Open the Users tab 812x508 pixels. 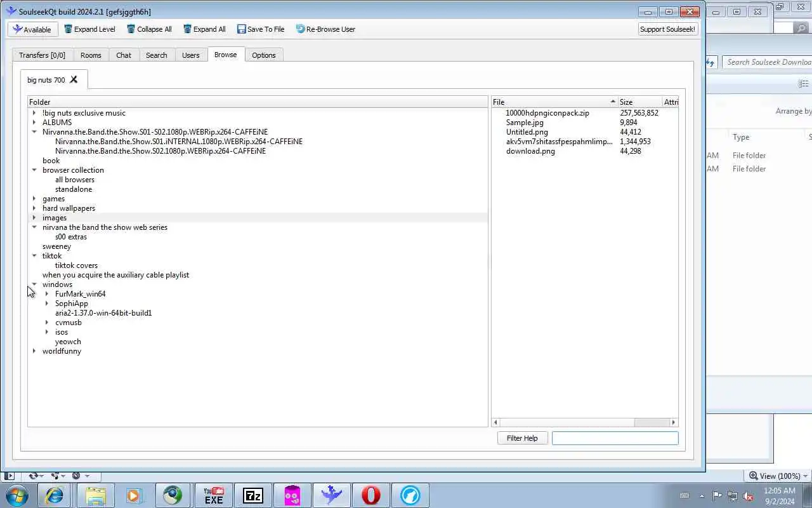191,55
